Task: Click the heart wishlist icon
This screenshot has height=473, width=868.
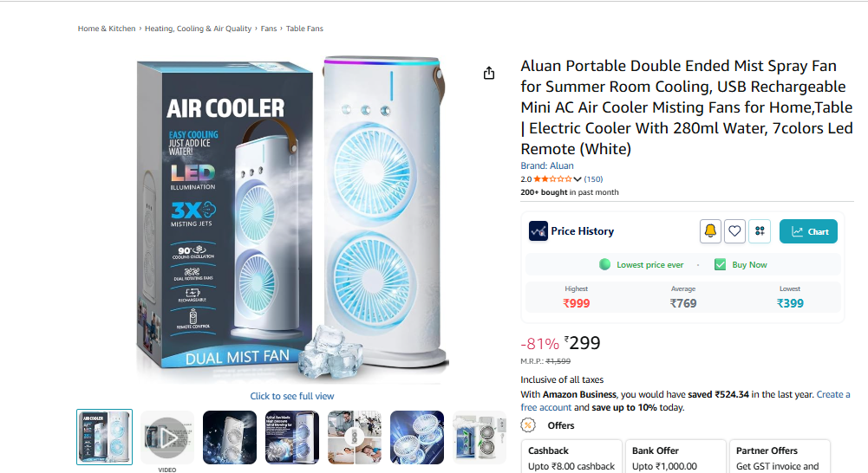Action: click(x=734, y=231)
